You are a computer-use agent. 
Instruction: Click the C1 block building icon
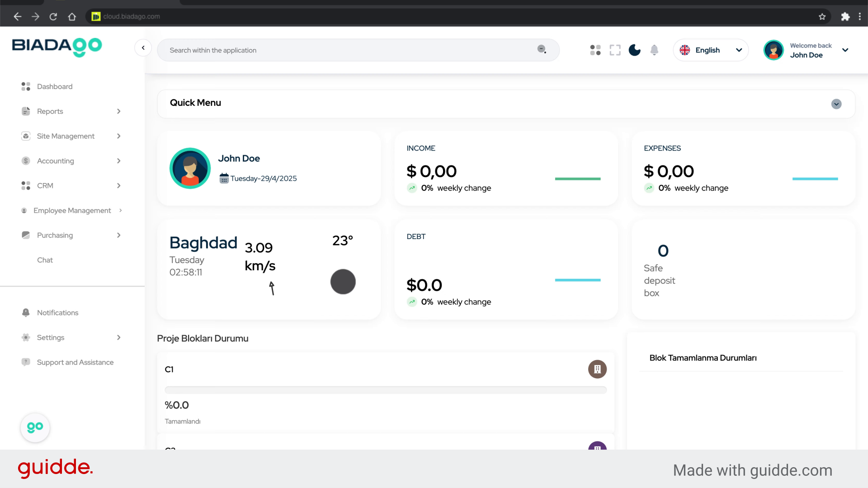597,369
